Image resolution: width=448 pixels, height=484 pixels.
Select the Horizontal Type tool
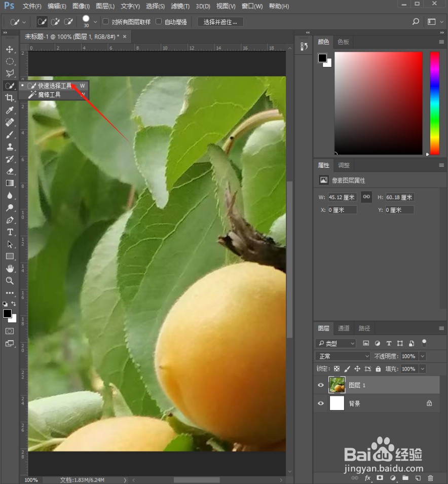[10, 232]
